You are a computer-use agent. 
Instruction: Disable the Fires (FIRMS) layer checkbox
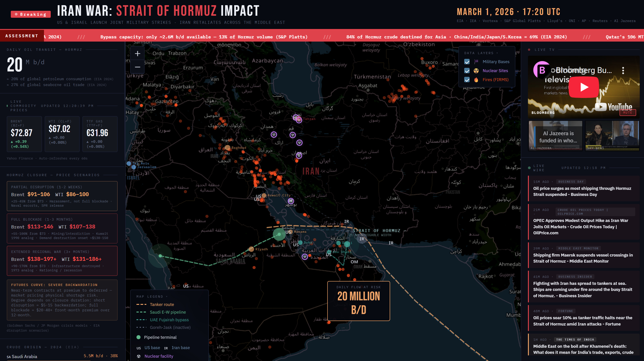467,80
